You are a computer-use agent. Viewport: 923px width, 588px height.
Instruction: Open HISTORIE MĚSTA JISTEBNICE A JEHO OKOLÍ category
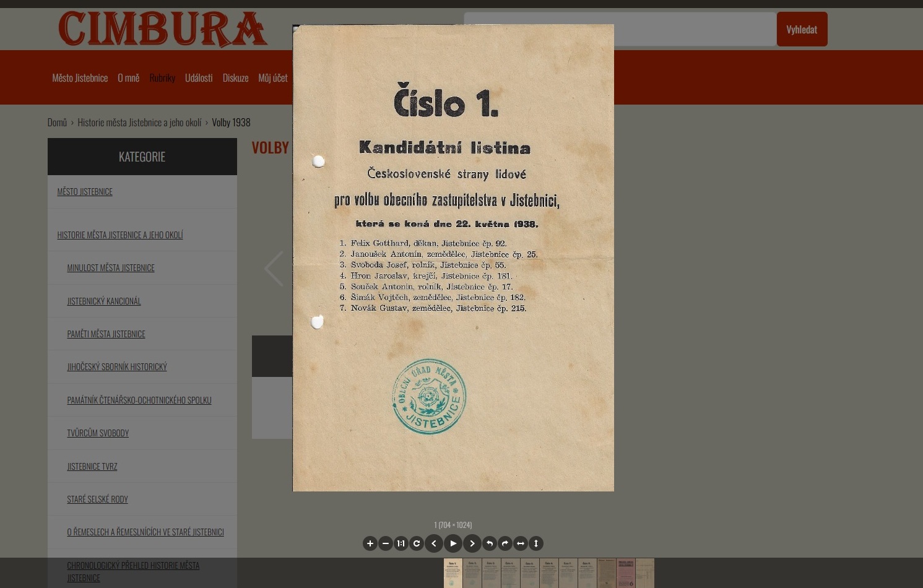point(120,235)
